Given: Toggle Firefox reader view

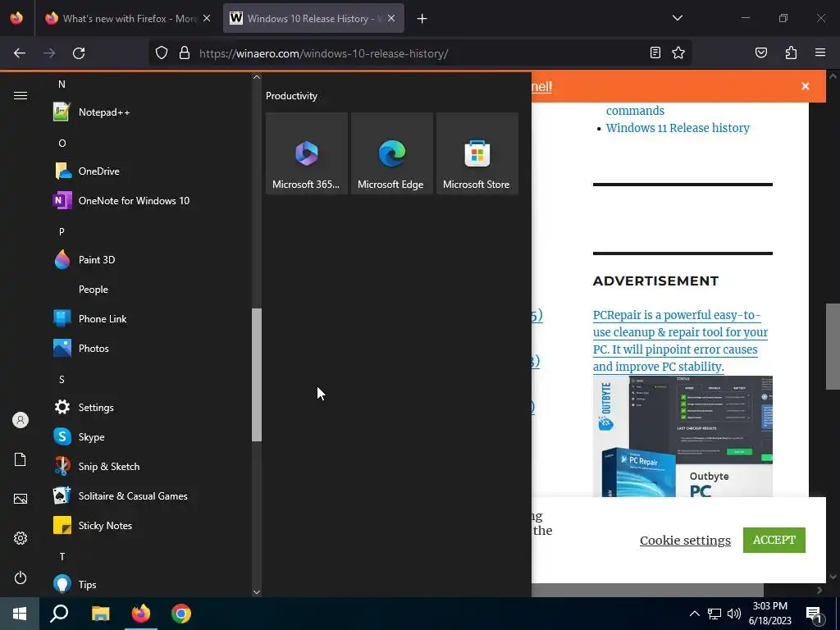Looking at the screenshot, I should point(655,52).
